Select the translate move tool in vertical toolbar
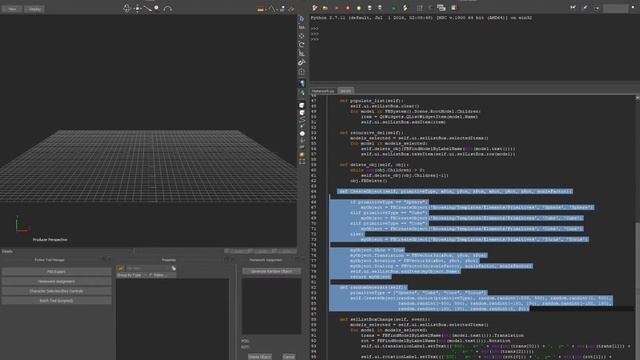This screenshot has height=360, width=640. click(302, 36)
